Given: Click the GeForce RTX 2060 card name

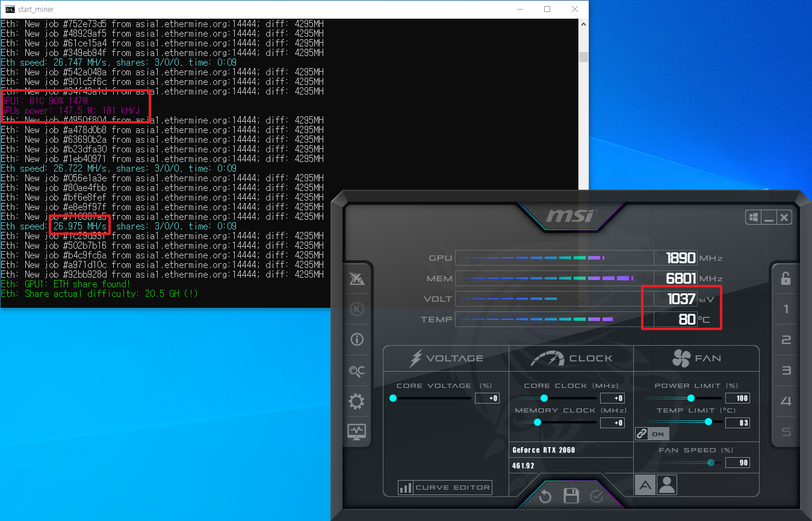Looking at the screenshot, I should click(x=544, y=450).
